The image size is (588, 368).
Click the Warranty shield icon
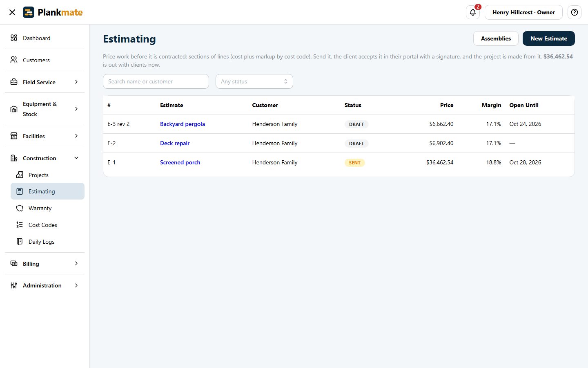point(20,208)
